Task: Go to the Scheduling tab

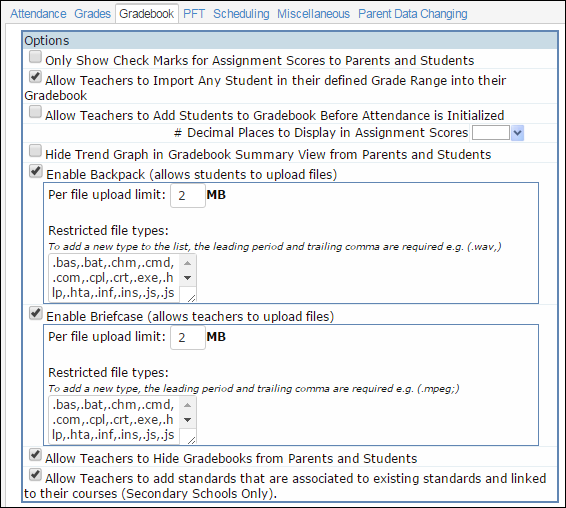Action: coord(241,14)
